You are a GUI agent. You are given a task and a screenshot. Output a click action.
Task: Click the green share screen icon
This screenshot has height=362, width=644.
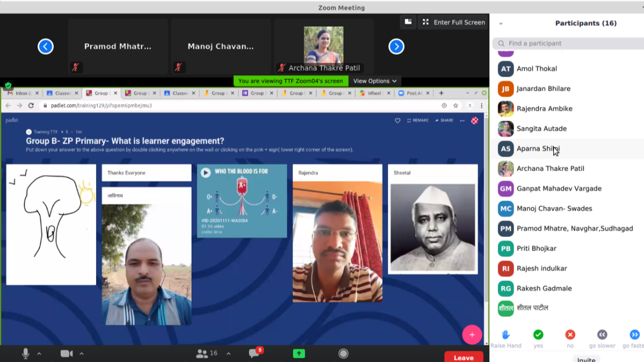click(299, 353)
